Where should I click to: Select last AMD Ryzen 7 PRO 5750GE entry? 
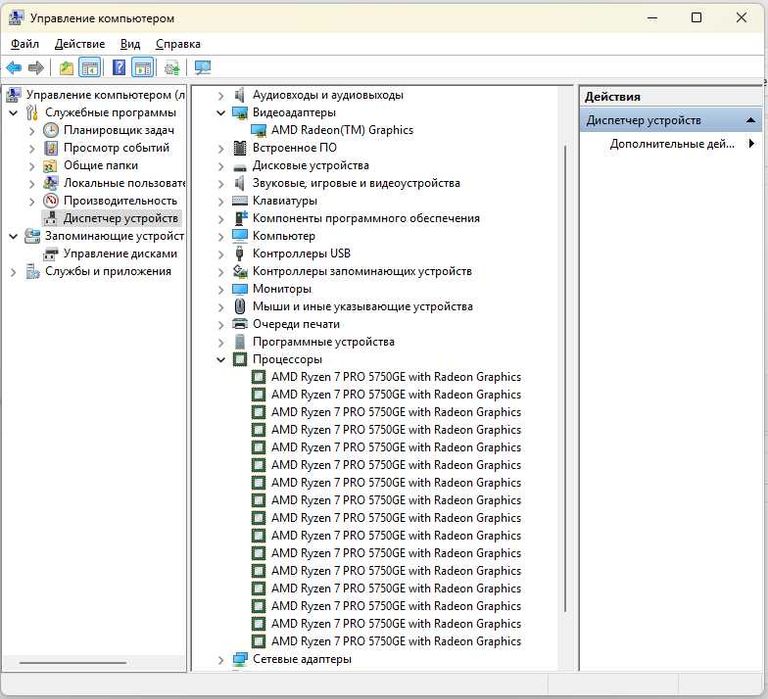(x=396, y=642)
